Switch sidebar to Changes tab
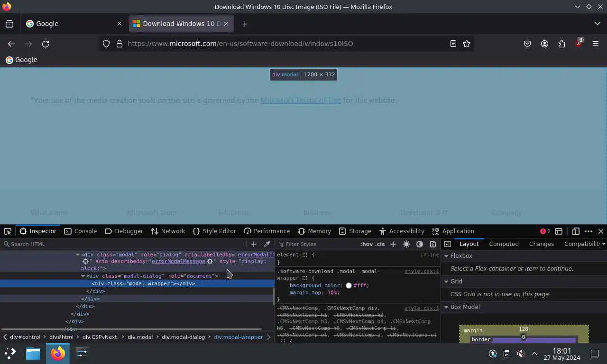 541,244
